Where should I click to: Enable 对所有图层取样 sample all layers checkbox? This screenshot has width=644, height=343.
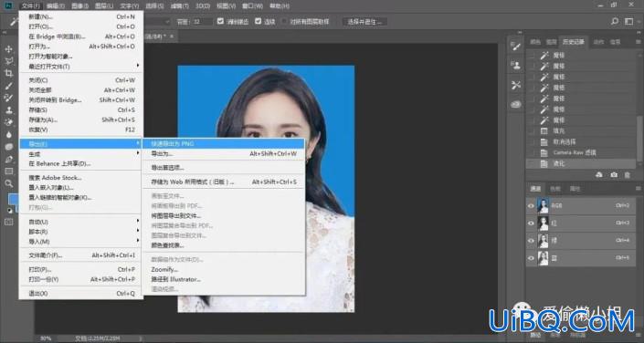(284, 21)
